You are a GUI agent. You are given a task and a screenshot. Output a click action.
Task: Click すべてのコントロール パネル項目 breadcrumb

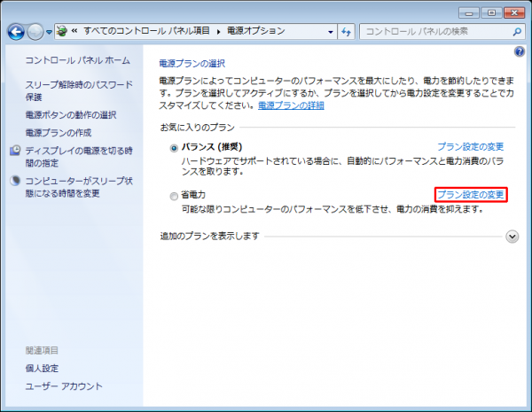[x=146, y=31]
